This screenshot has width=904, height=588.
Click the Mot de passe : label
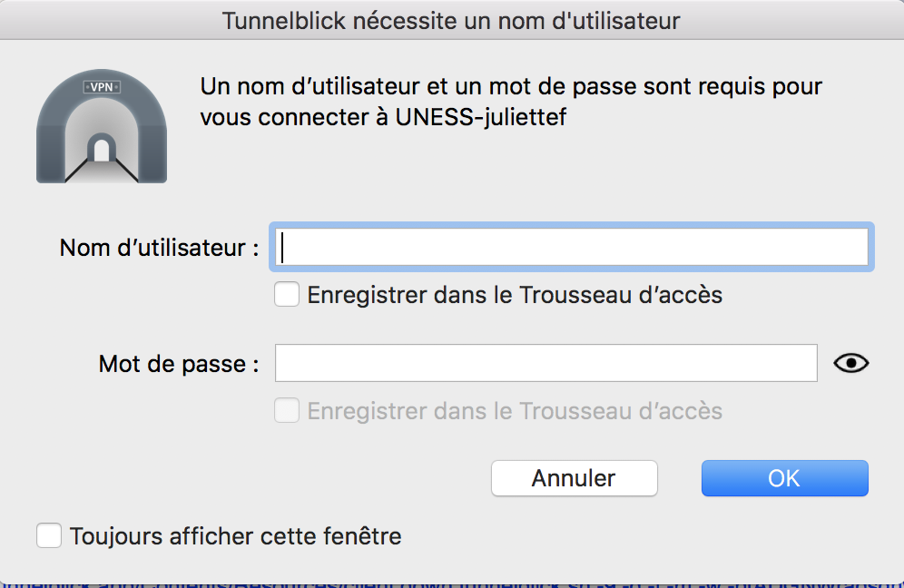click(179, 364)
